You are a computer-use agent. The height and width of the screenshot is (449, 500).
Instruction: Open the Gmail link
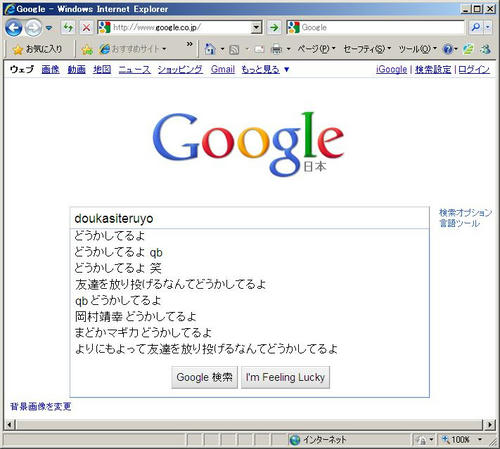[223, 69]
